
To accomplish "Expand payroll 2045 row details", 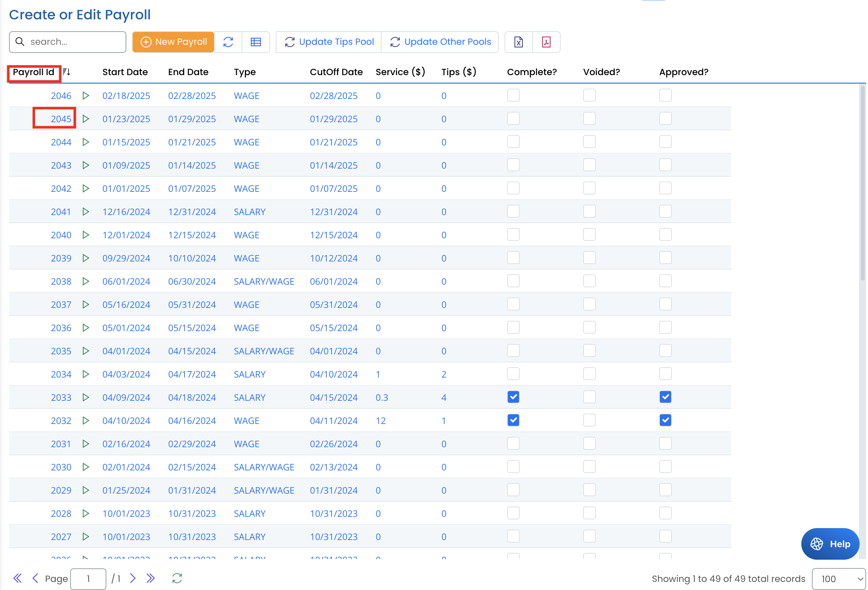I will tap(85, 119).
